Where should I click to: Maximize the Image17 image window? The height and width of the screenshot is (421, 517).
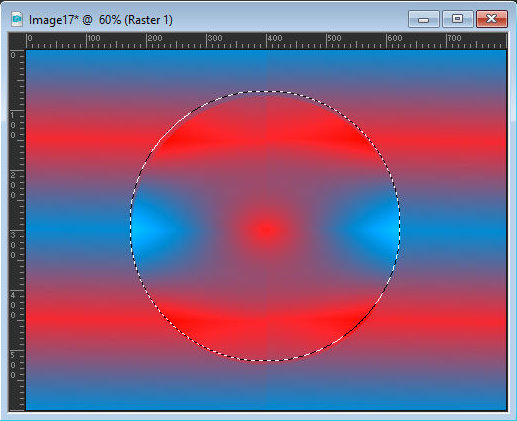(457, 19)
